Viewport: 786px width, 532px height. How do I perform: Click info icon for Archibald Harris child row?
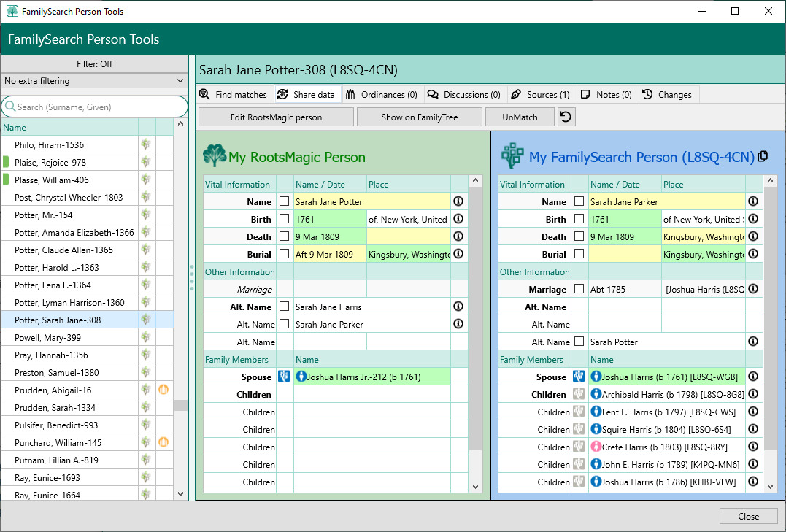click(x=753, y=395)
